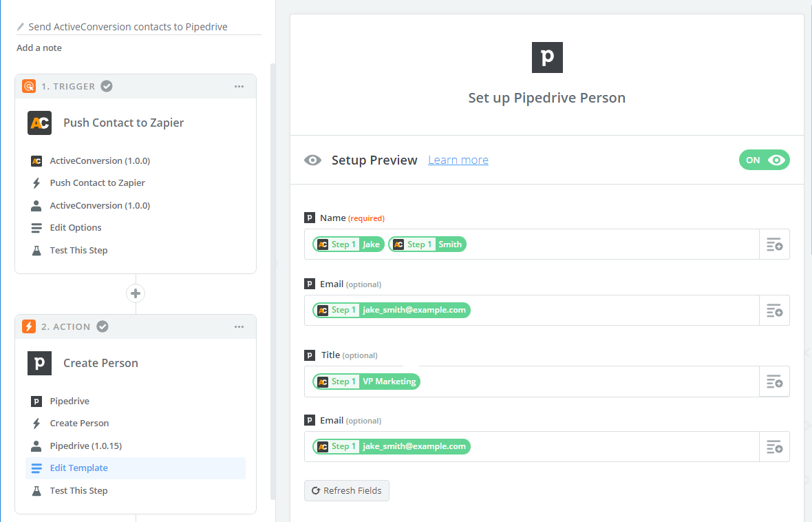This screenshot has width=812, height=522.
Task: Open Edit Template in the action step
Action: 136,468
